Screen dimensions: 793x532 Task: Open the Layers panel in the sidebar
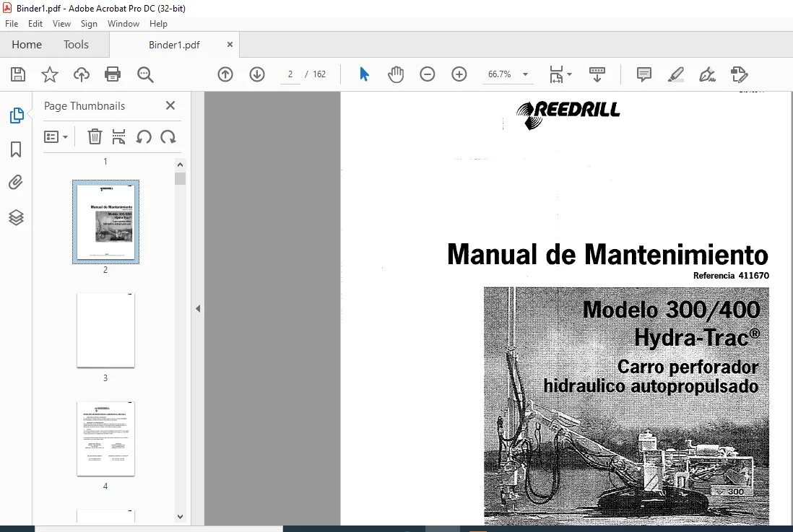[x=16, y=217]
